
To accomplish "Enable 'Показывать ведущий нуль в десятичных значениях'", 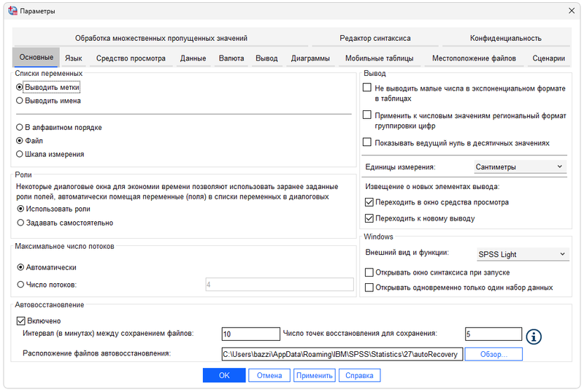I will click(368, 143).
